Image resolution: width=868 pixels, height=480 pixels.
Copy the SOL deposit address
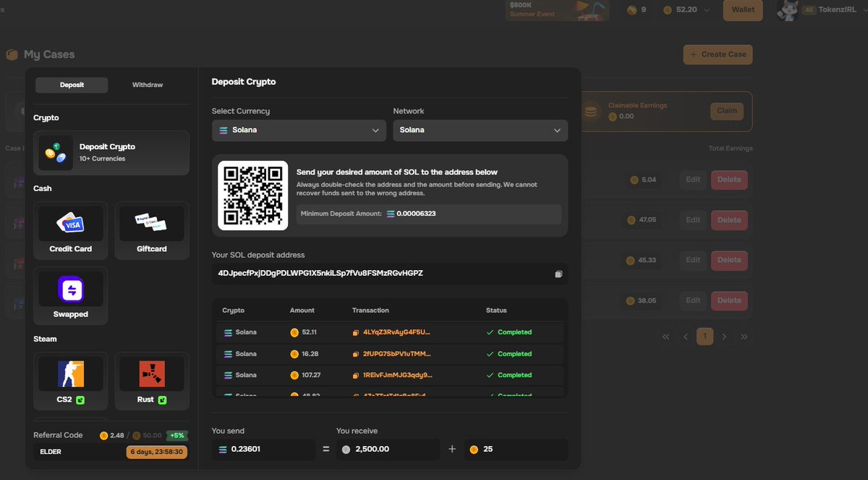[x=558, y=274]
